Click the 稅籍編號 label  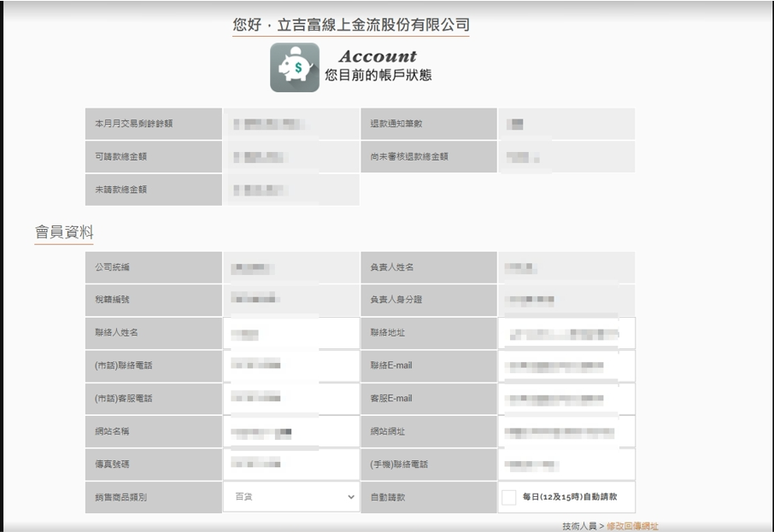[x=112, y=300]
